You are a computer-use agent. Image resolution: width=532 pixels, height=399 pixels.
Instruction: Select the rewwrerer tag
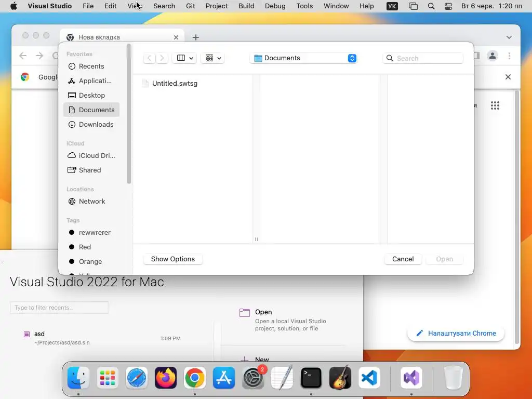click(91, 232)
